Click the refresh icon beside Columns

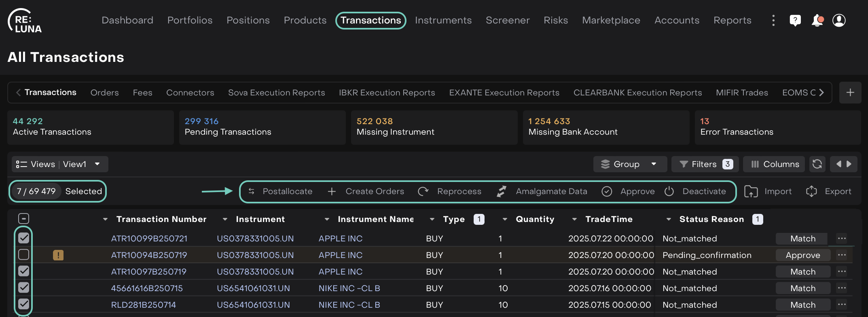(x=817, y=164)
